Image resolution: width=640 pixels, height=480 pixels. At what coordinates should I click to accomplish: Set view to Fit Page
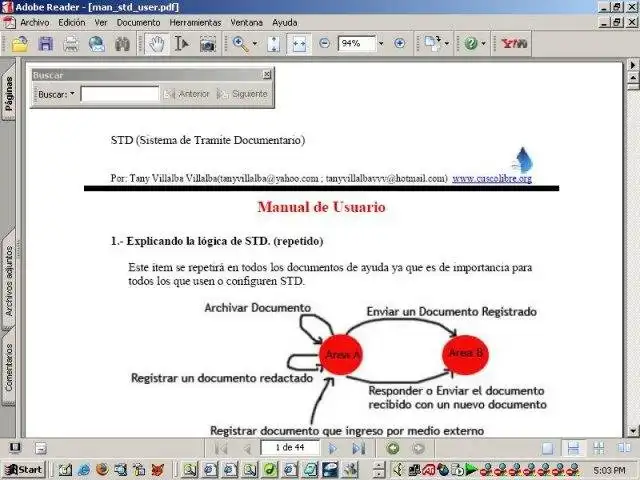[273, 44]
